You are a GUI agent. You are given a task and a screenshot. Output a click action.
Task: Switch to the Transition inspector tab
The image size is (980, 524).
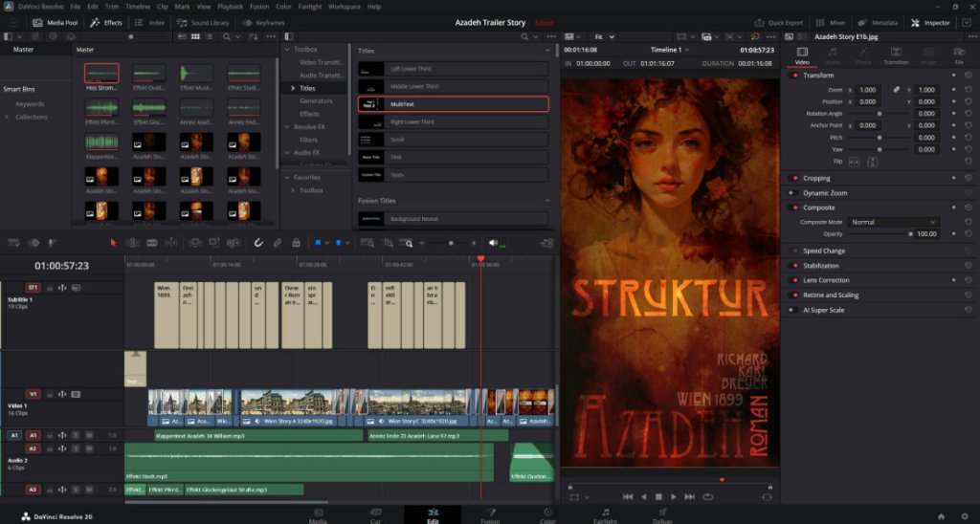click(896, 56)
